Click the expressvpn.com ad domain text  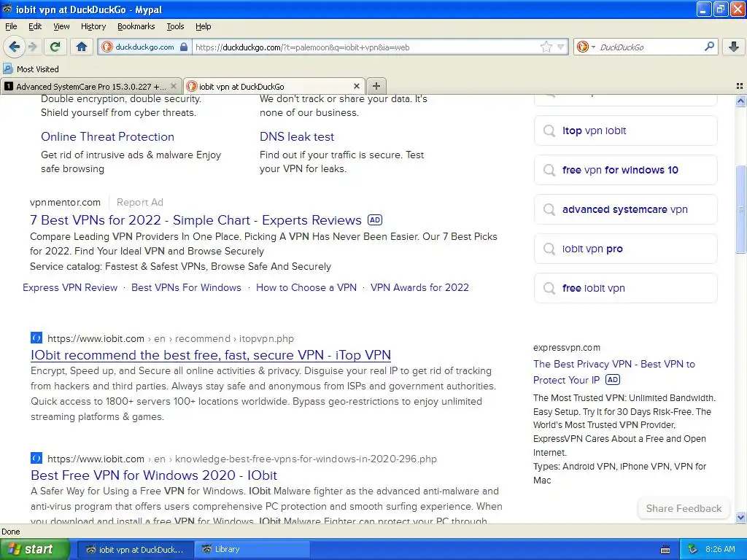pyautogui.click(x=566, y=348)
